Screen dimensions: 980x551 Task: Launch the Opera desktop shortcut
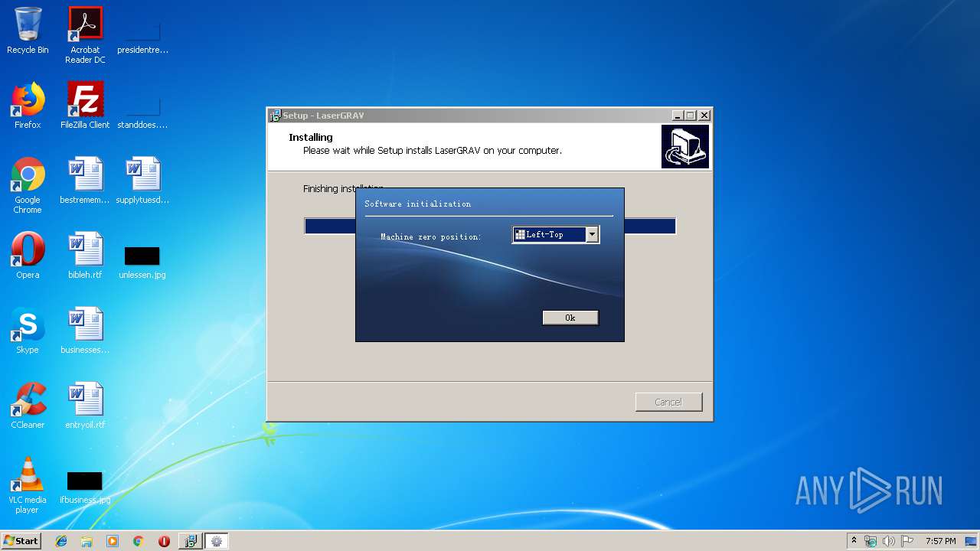[28, 255]
